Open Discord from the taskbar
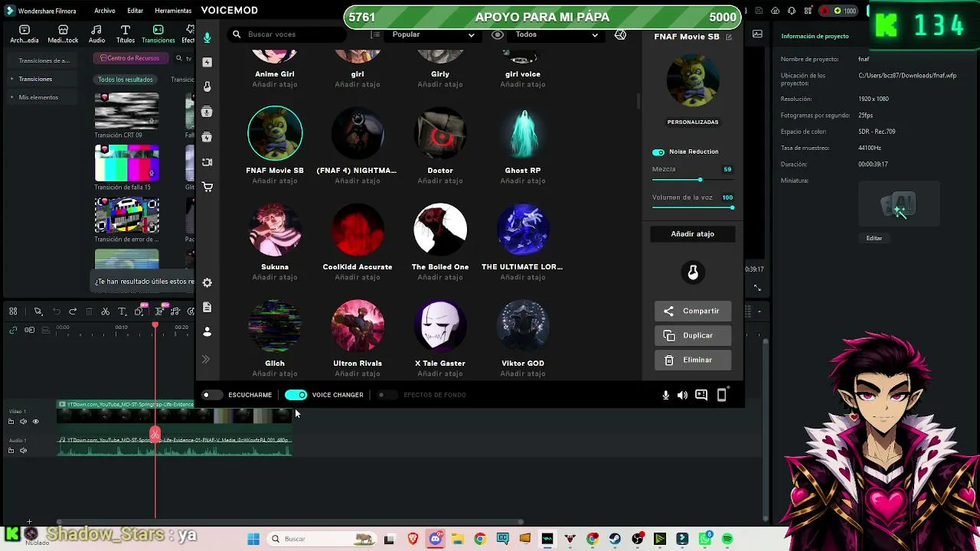This screenshot has height=551, width=980. [x=436, y=539]
